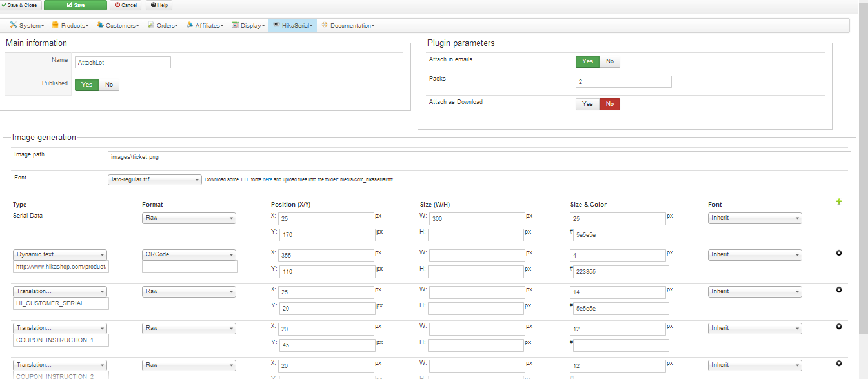Viewport: 868px width, 379px height.
Task: Click the 'here' TTF fonts download link
Action: [x=267, y=180]
